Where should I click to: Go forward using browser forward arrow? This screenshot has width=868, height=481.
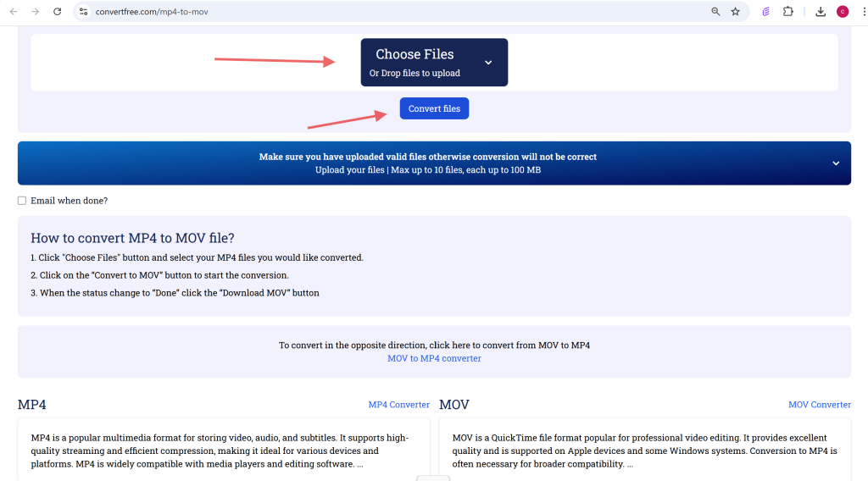click(x=35, y=11)
